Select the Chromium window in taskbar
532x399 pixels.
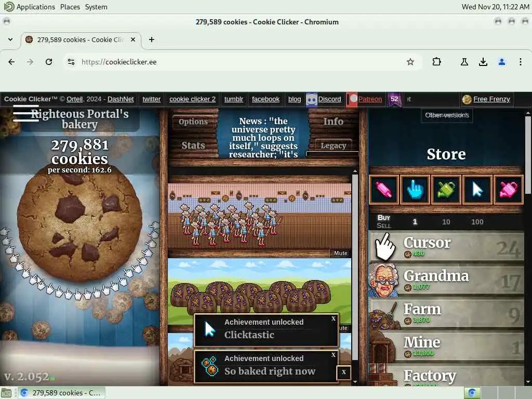(61, 393)
